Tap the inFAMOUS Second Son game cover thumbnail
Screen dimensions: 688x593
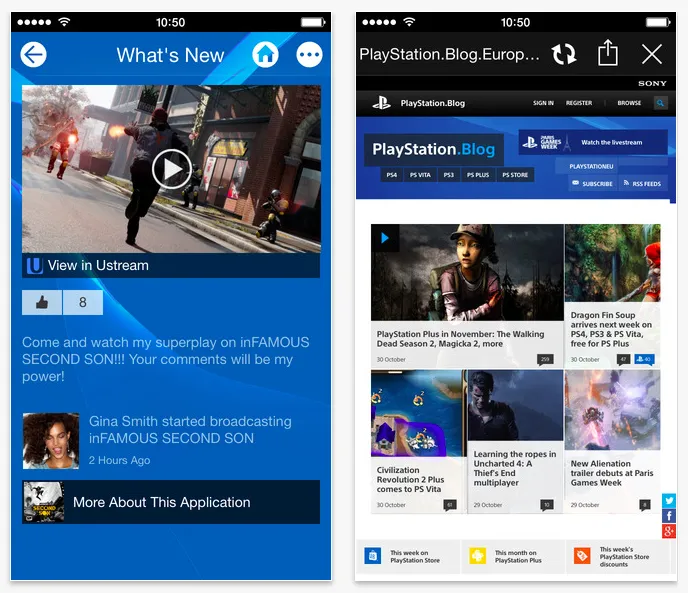[x=43, y=502]
